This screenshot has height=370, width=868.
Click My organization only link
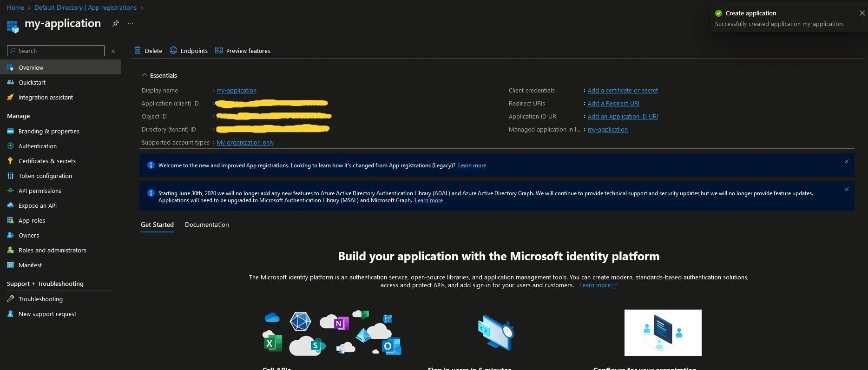[x=245, y=142]
